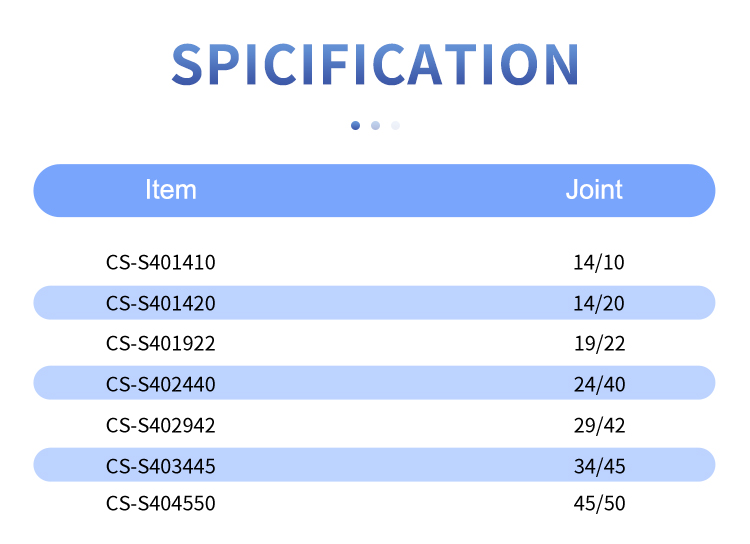Select item CS-S402440
The width and height of the screenshot is (750, 544).
(161, 384)
